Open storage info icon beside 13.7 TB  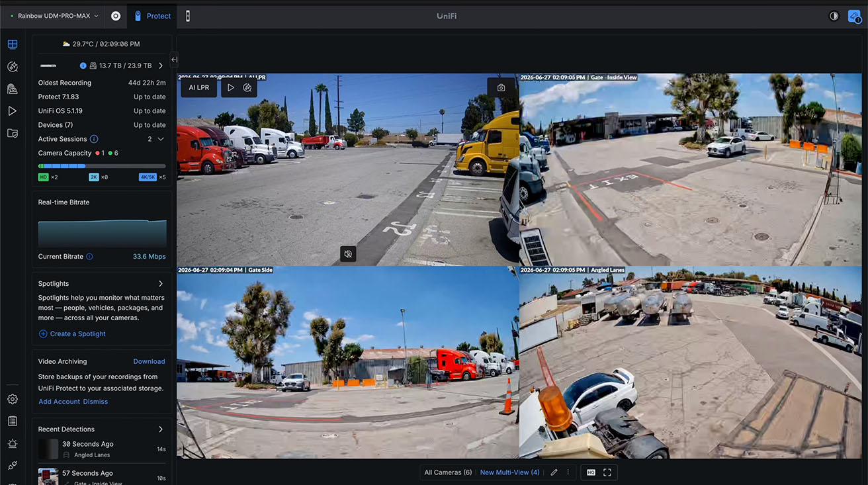point(83,66)
